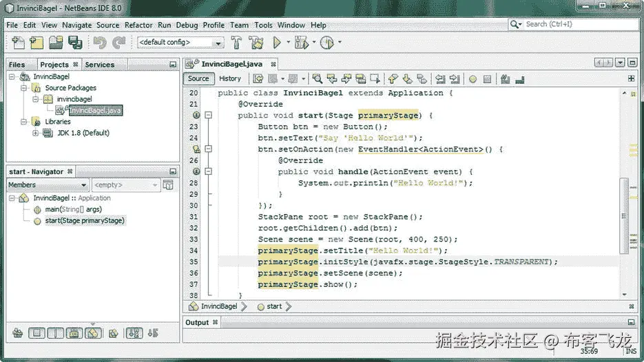Screen dimensions: 644x362
Task: Click the Open Project toolbar icon
Action: coord(56,43)
